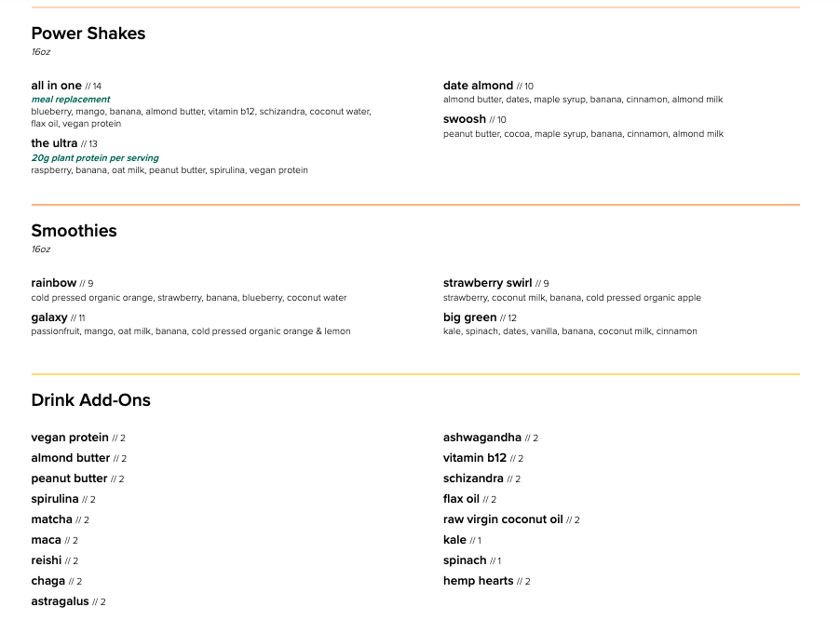
Task: Click the date almond shake item
Action: click(x=478, y=86)
